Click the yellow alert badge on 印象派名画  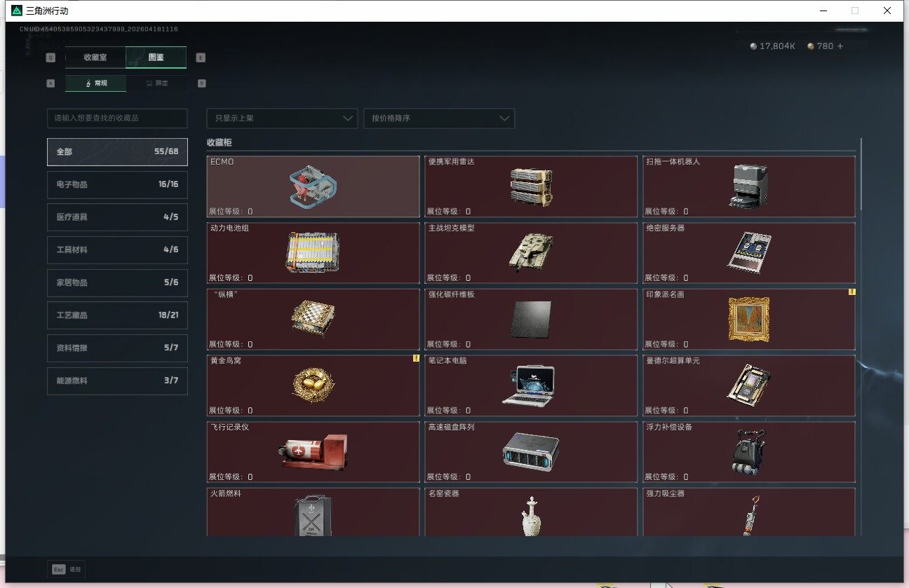point(852,292)
